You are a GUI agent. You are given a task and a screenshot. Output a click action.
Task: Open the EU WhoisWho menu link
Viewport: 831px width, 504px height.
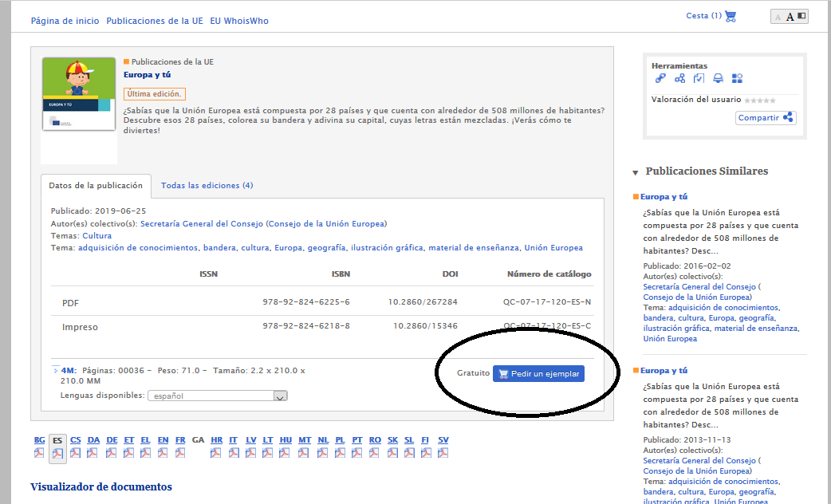point(239,22)
